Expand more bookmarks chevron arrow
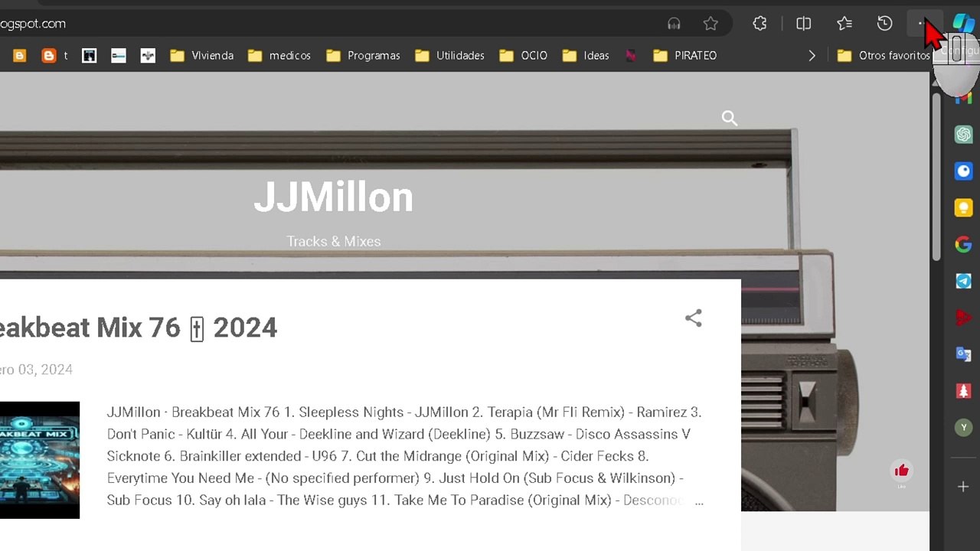The image size is (980, 551). tap(812, 55)
